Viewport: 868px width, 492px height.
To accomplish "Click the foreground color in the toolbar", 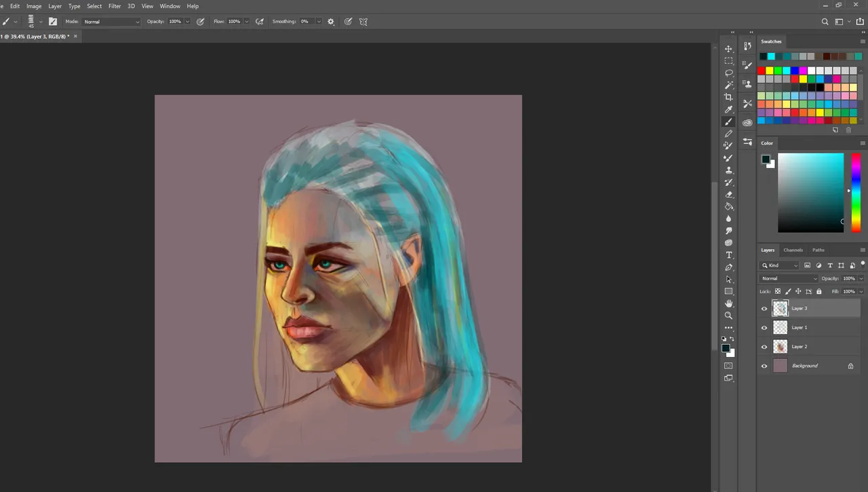I will (x=726, y=348).
